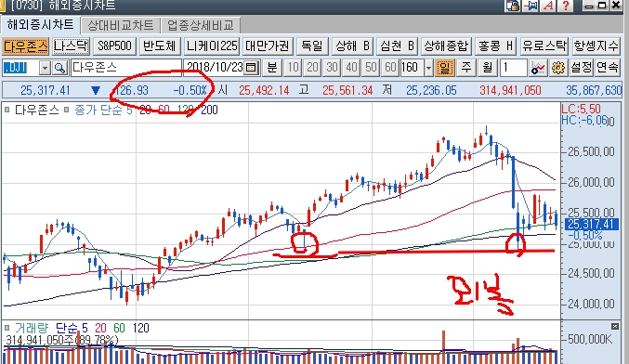Open the gear settings icon
Screen dimensions: 629x364
coord(558,68)
